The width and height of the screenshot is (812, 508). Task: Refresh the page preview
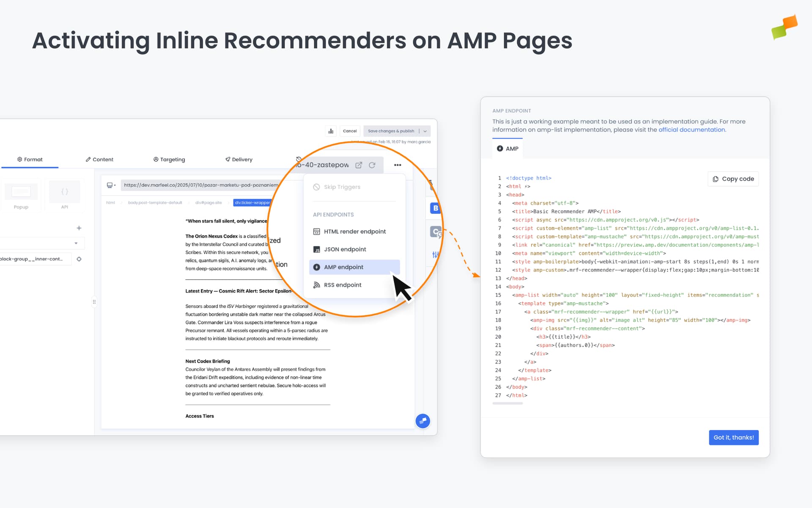372,165
